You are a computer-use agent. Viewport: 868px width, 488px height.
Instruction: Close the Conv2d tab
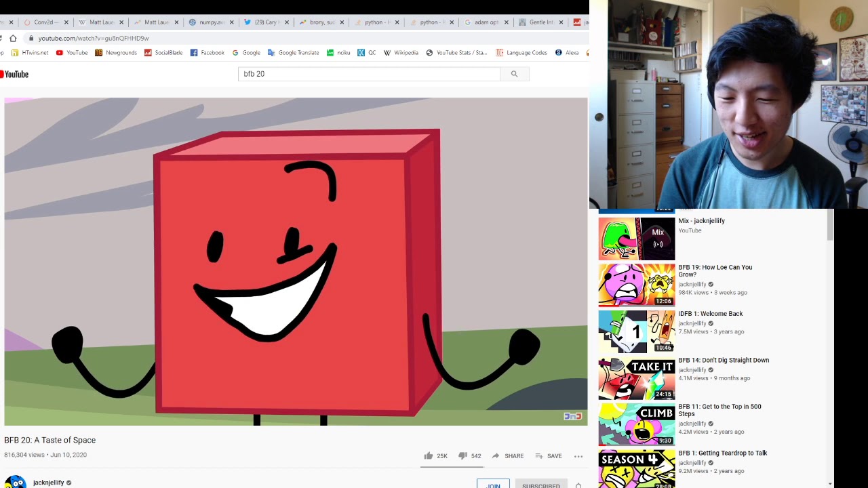click(x=66, y=22)
